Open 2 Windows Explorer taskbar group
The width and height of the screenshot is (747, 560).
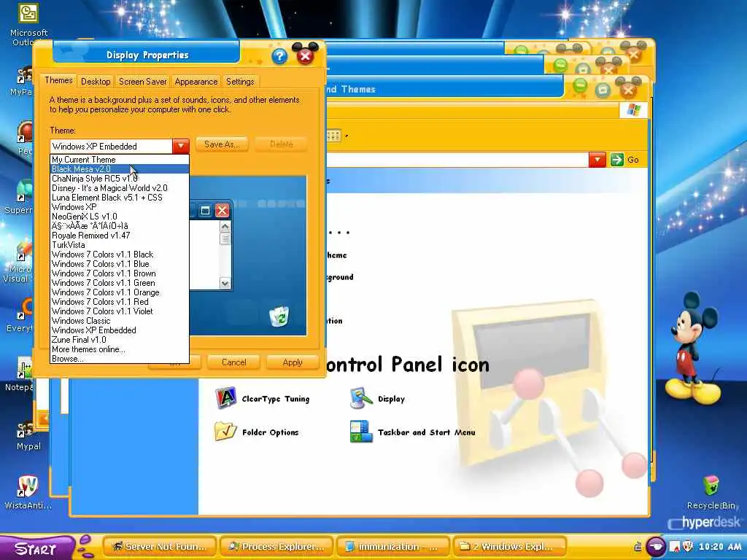511,546
